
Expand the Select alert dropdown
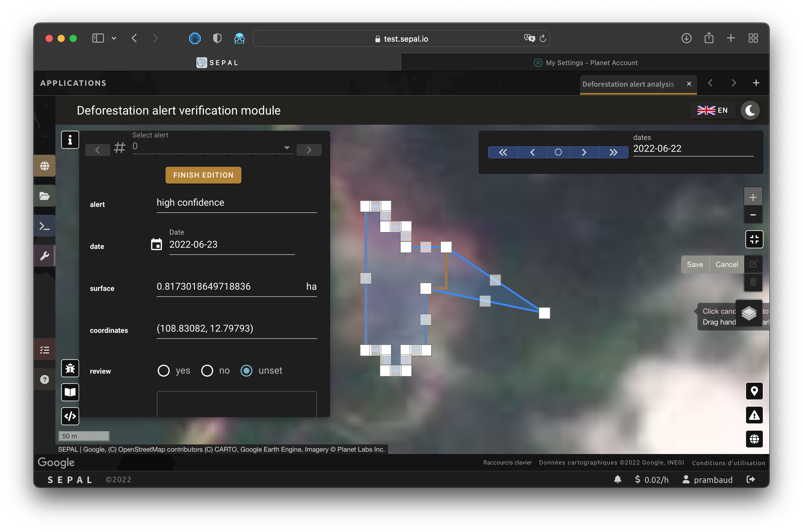coord(287,147)
